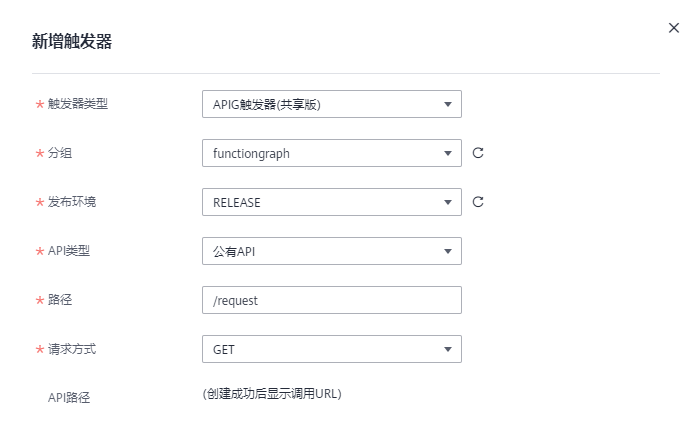Screen dimensions: 699x436
Task: Expand the RELEASE environment dropdown
Action: point(331,202)
